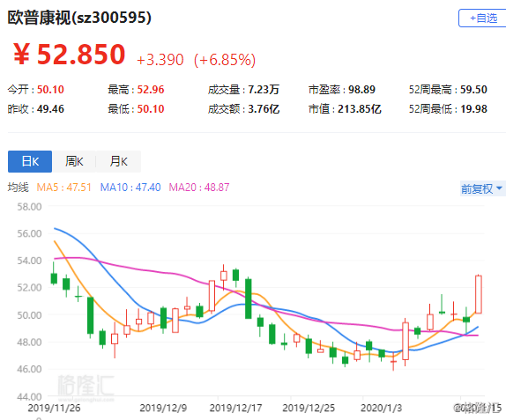Click the 2019/12/9 date axis label
The width and height of the screenshot is (506, 420).
tap(163, 408)
